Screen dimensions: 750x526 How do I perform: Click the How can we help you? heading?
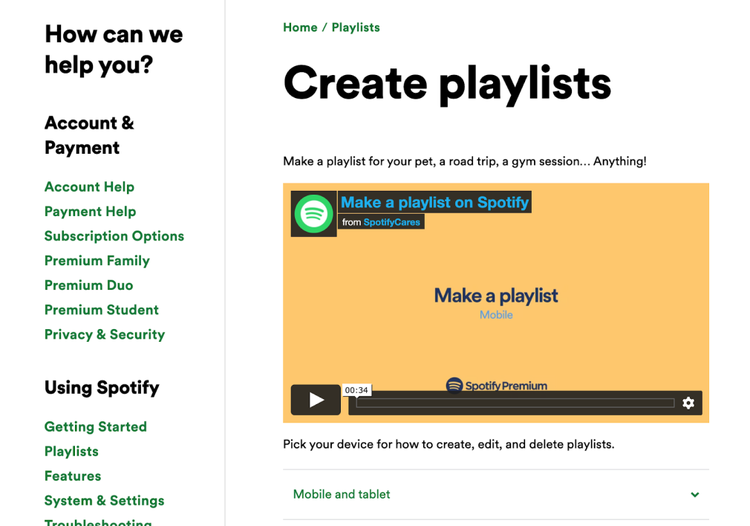[x=114, y=50]
